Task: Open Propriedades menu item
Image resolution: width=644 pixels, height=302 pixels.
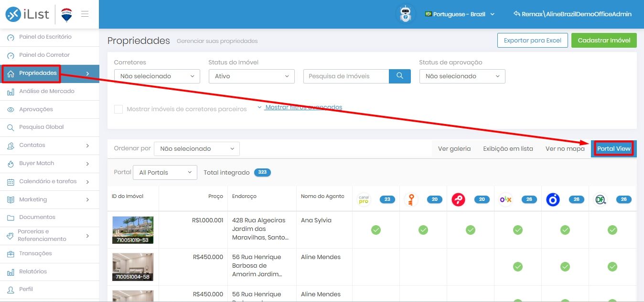Action: coord(50,73)
